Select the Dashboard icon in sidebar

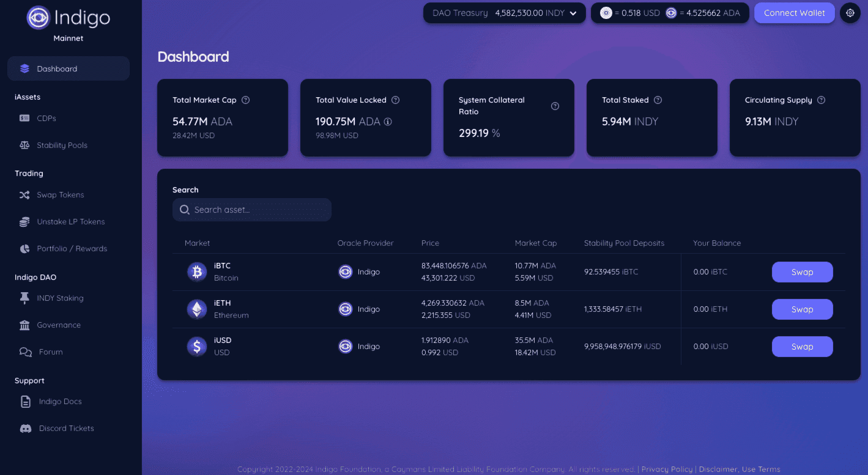(x=24, y=68)
